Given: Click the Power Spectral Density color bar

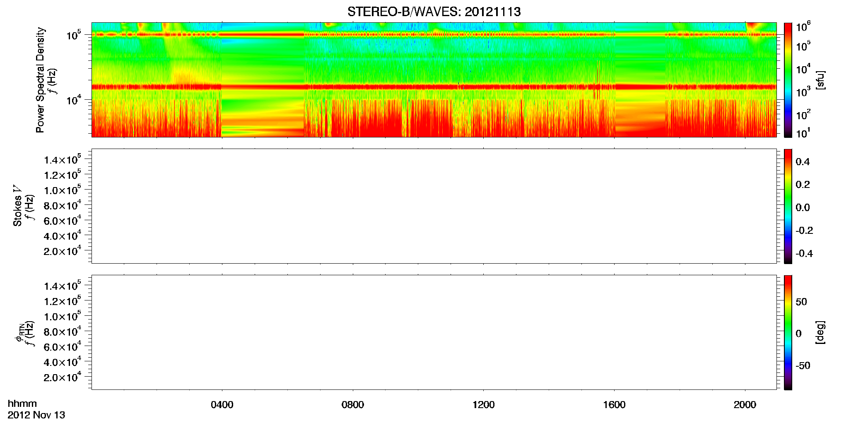Looking at the screenshot, I should tap(788, 80).
